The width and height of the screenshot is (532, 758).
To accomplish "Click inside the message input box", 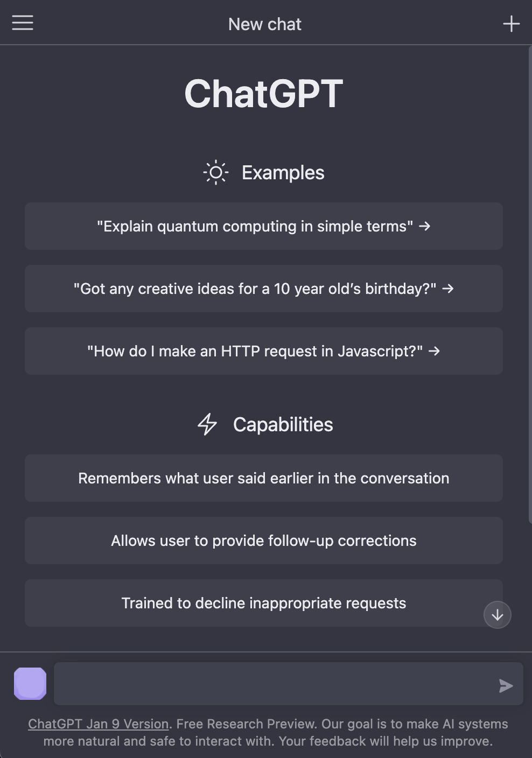I will [269, 684].
